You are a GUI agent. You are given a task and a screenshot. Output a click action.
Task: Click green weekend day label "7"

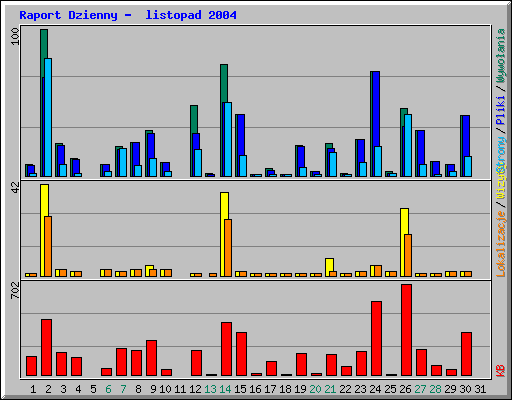123,389
